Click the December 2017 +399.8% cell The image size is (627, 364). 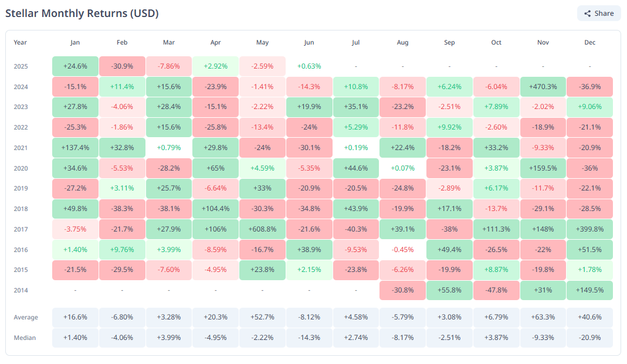click(589, 229)
